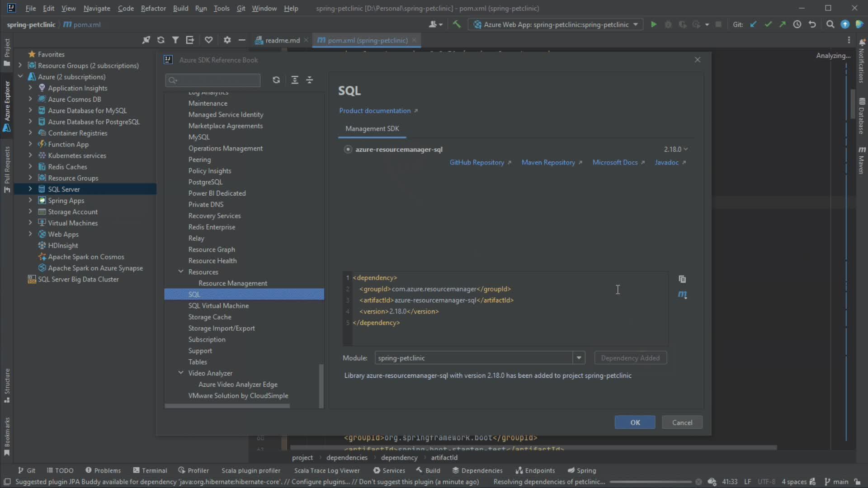Collapse all nodes in SDK reference tree

[x=310, y=80]
